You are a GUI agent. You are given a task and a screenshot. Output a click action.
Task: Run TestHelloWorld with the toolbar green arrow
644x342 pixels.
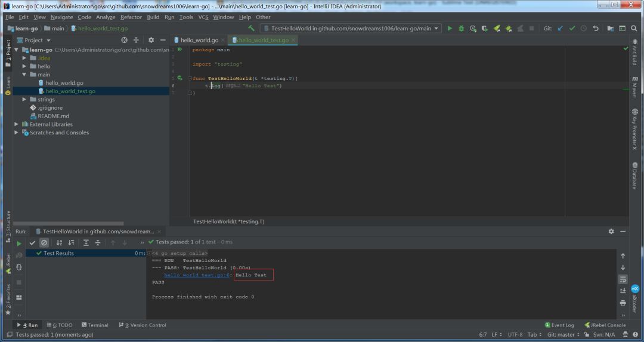(x=450, y=29)
